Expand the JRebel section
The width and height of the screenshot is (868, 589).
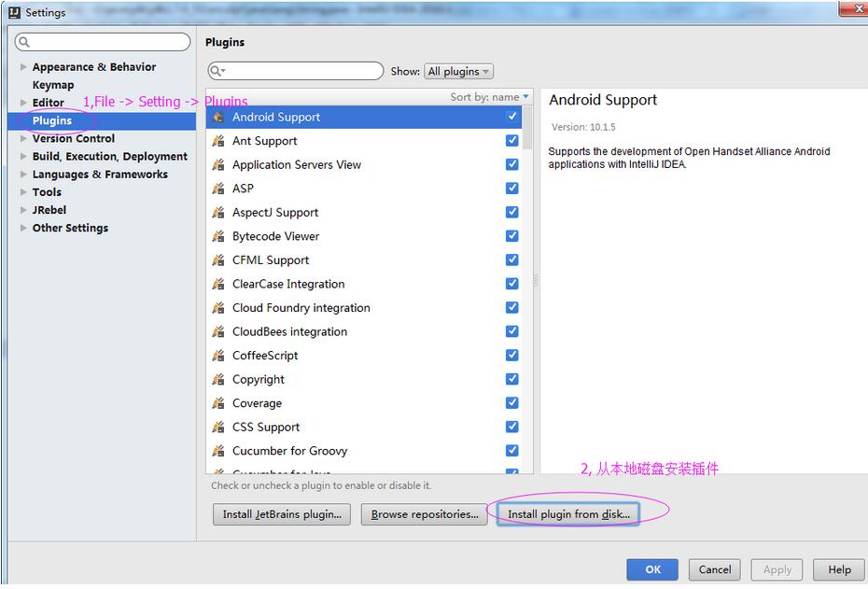pyautogui.click(x=23, y=210)
